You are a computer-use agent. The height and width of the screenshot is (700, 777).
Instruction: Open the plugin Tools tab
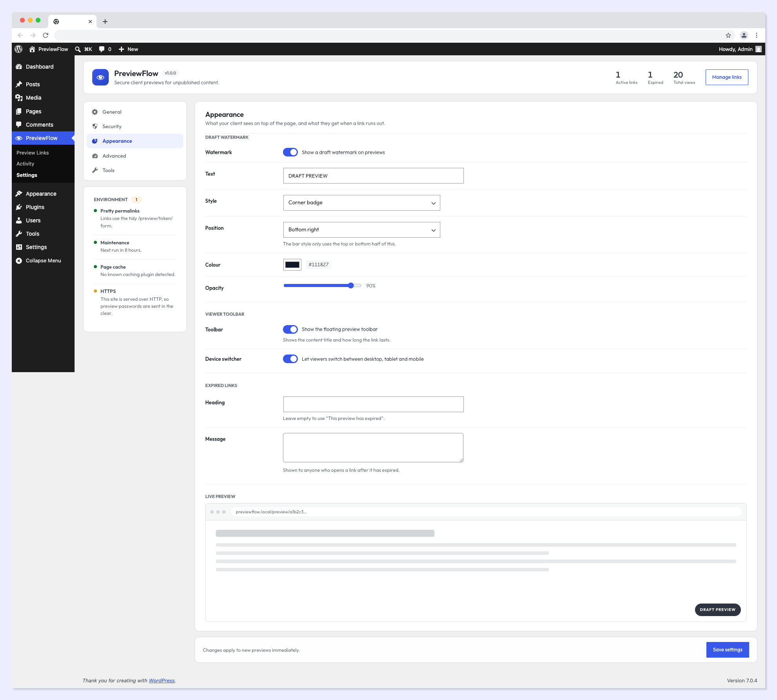[x=135, y=170]
